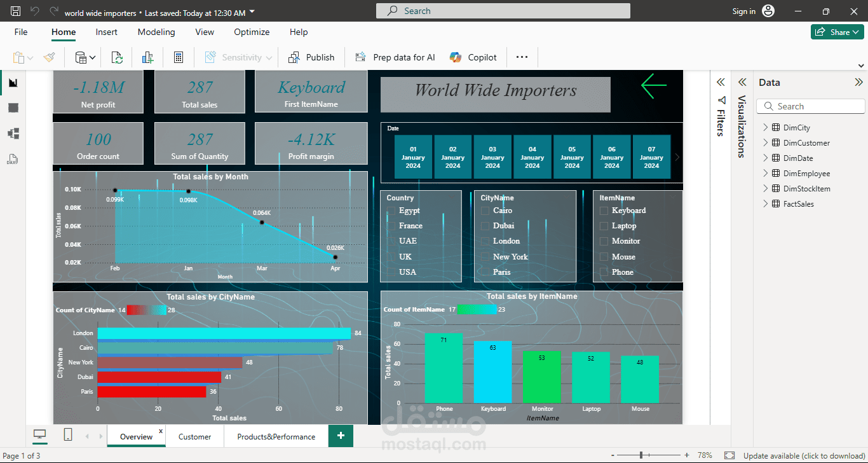
Task: Open the file name dropdown arrow
Action: click(252, 12)
